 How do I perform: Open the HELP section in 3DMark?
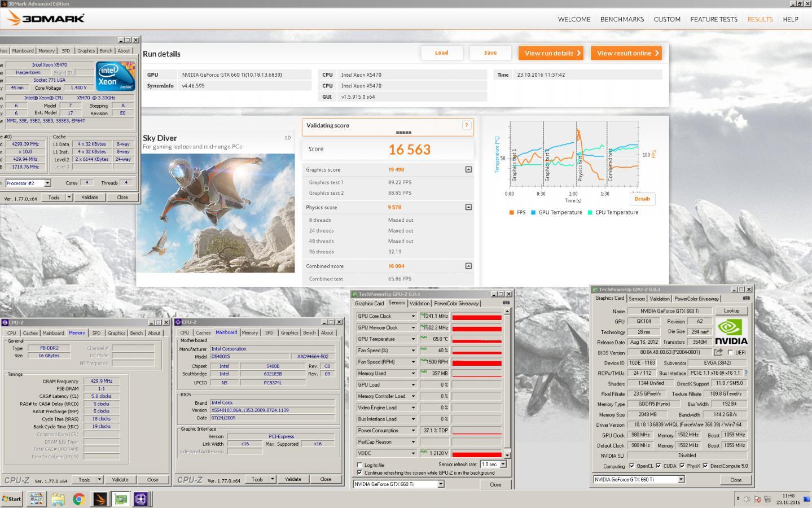(x=791, y=19)
